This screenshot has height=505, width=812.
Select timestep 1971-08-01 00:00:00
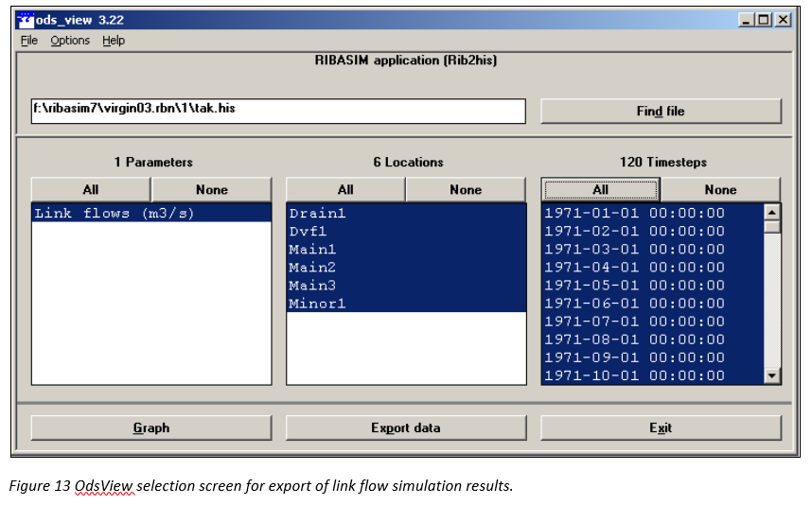(652, 340)
